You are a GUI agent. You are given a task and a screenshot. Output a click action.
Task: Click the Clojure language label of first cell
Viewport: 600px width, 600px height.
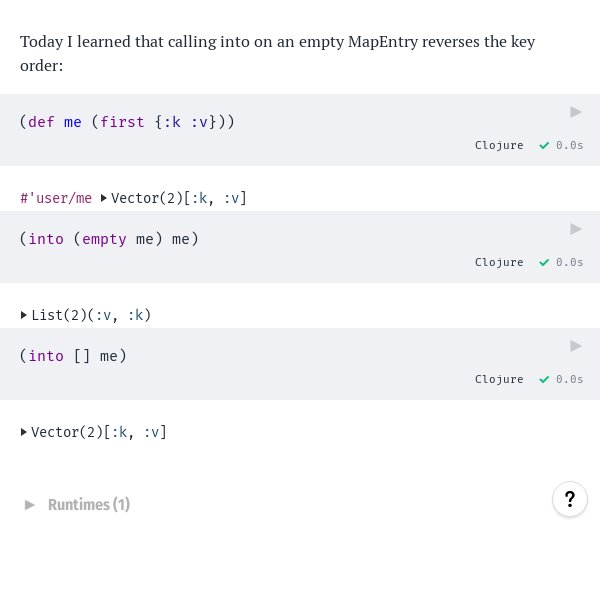(x=499, y=145)
